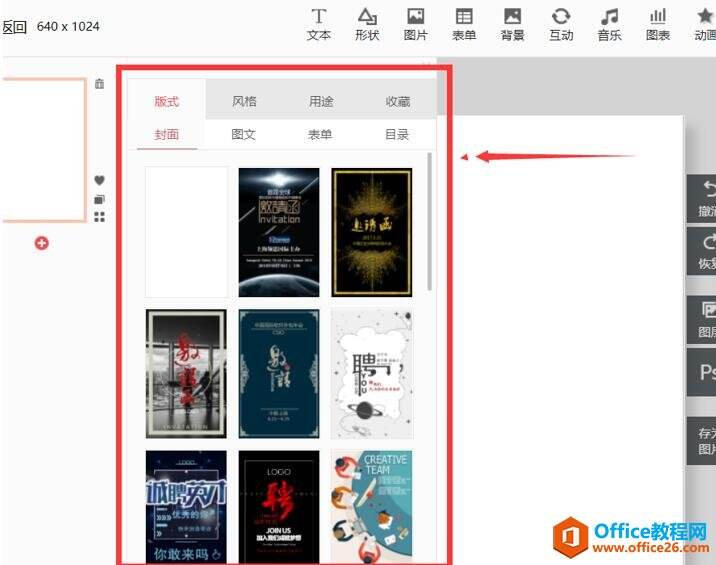This screenshot has height=565, width=716.
Task: Go back with 返回 button
Action: tap(14, 27)
